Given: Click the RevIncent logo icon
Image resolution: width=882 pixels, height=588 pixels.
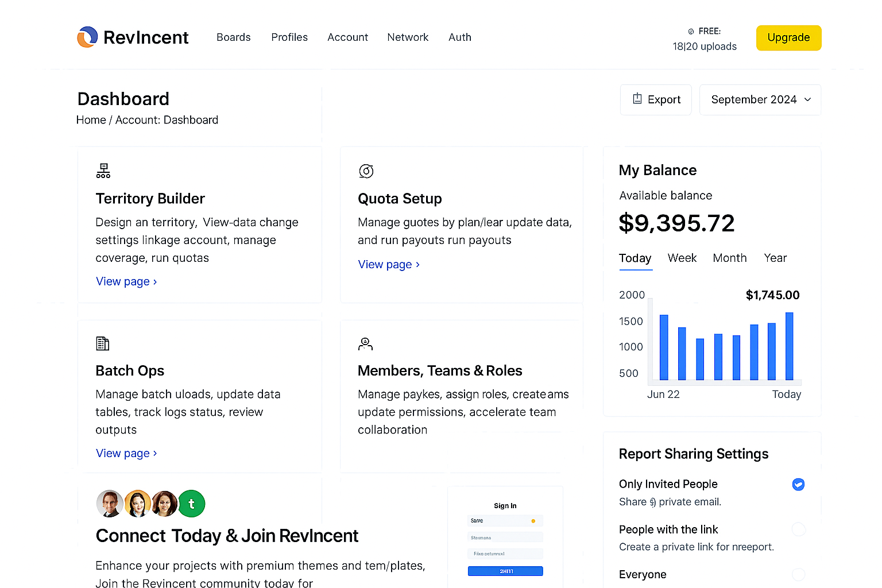Looking at the screenshot, I should point(87,37).
